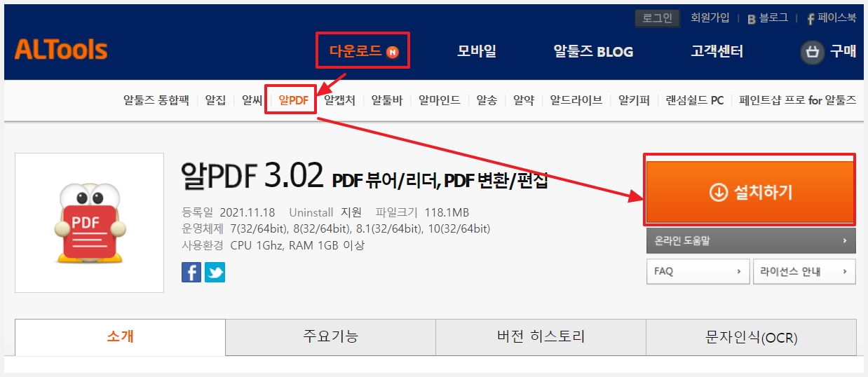This screenshot has height=377, width=868.
Task: Select 알집 in the product bar
Action: 215,100
